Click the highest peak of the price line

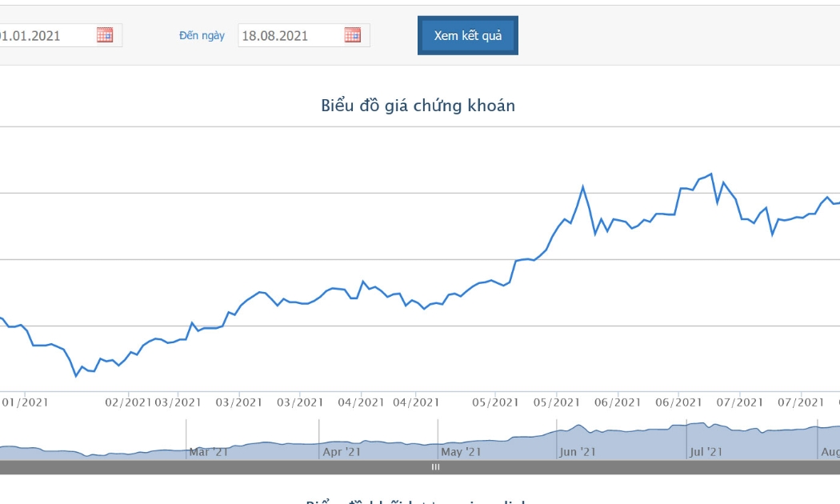[711, 174]
